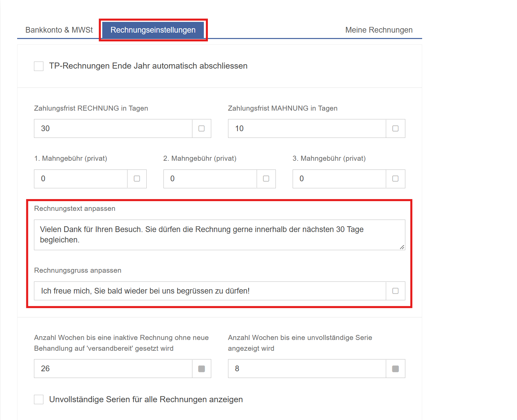Viewport: 517px width, 420px height.
Task: Toggle checkbox next to 2. Mahngebühr field
Action: (266, 179)
